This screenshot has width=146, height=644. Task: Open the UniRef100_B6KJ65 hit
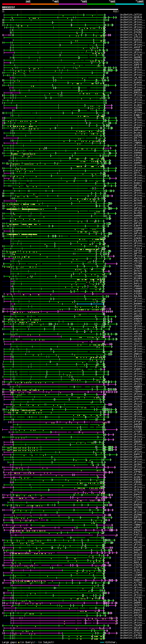pyautogui.click(x=131, y=540)
